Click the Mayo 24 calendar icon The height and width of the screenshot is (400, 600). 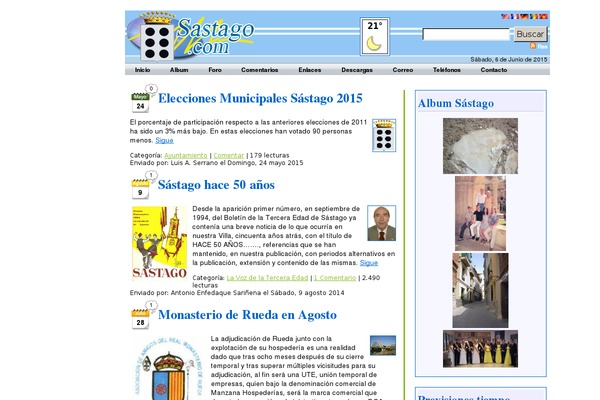[140, 103]
